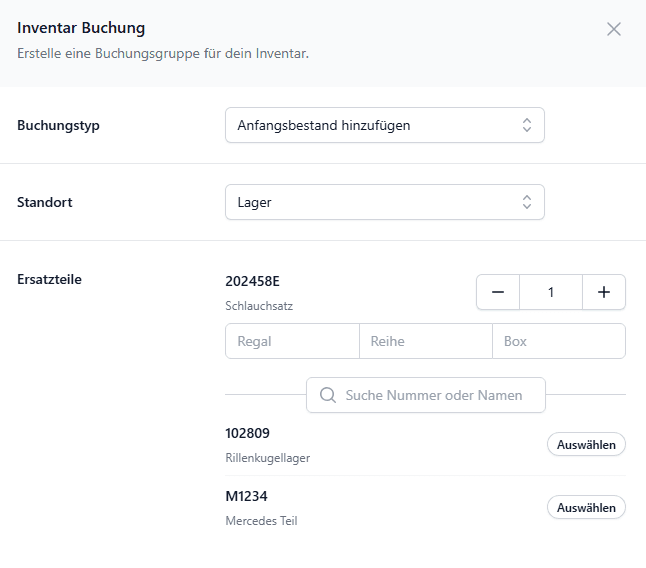Screen dimensions: 646x568
Task: Click the quantity value field showing 1
Action: [551, 292]
